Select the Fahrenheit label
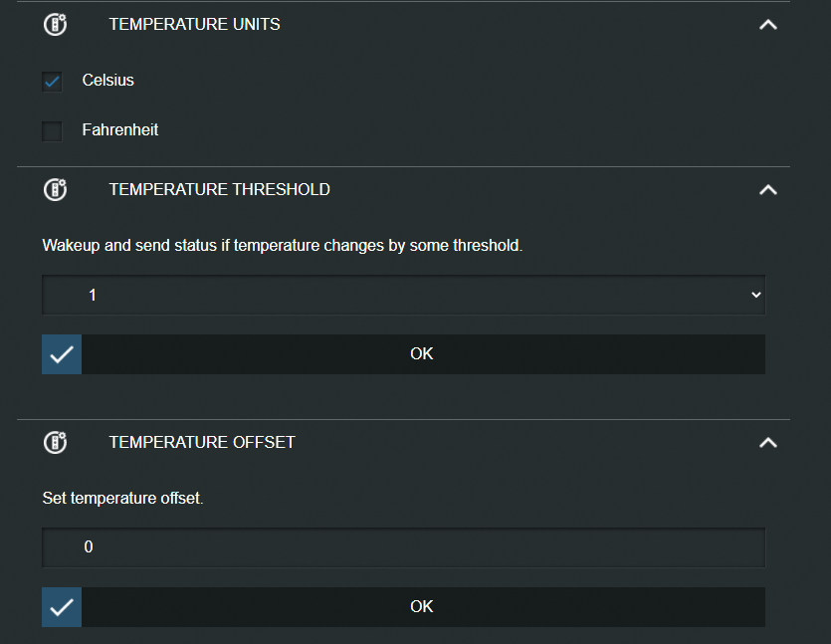 point(120,129)
